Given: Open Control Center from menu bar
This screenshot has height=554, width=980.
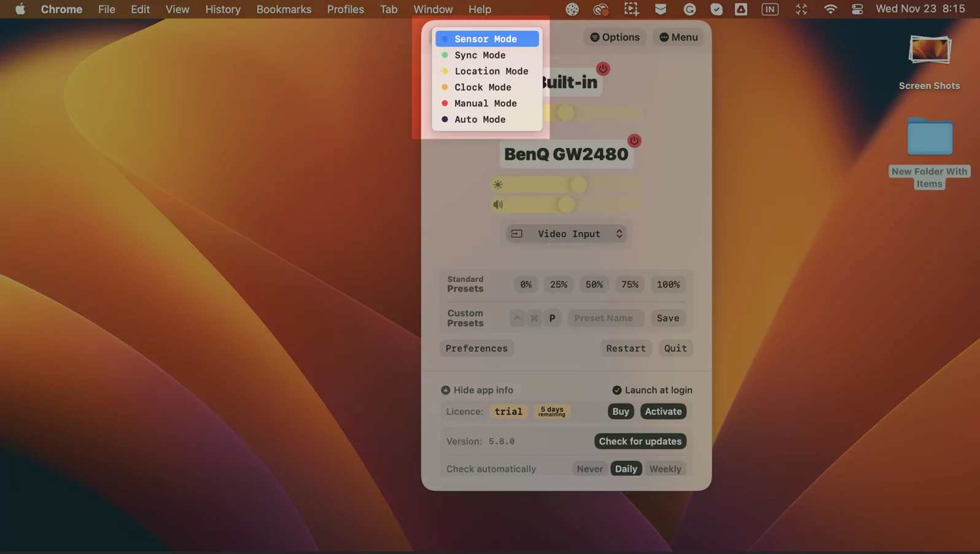Looking at the screenshot, I should point(857,9).
